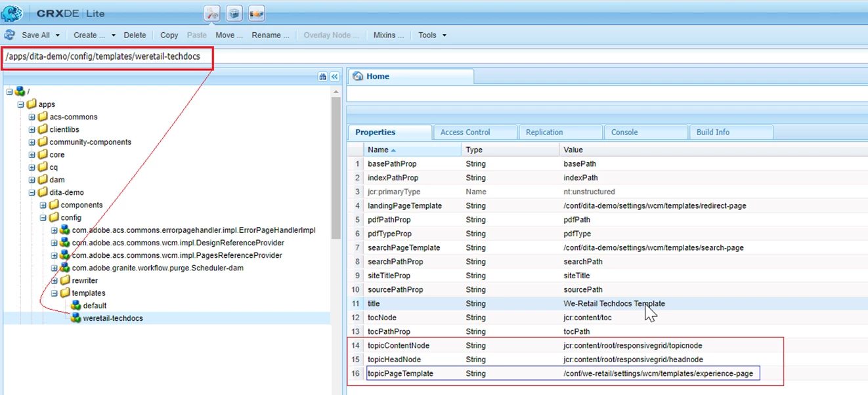The width and height of the screenshot is (868, 395).
Task: Collapse the apps folder
Action: [x=20, y=104]
